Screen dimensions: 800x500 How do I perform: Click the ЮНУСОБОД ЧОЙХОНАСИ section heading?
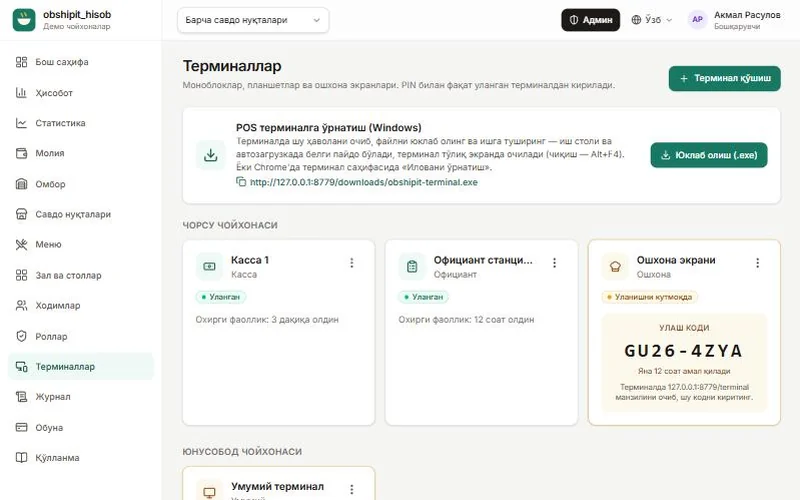[x=242, y=452]
